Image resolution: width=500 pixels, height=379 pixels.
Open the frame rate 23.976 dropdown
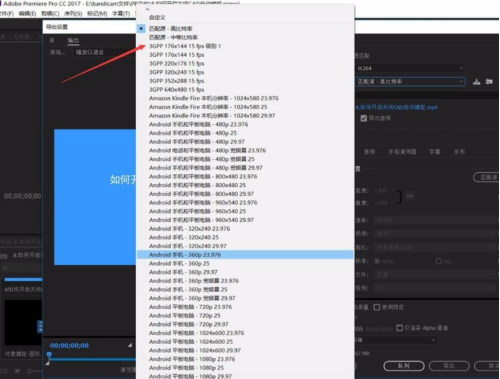[435, 220]
